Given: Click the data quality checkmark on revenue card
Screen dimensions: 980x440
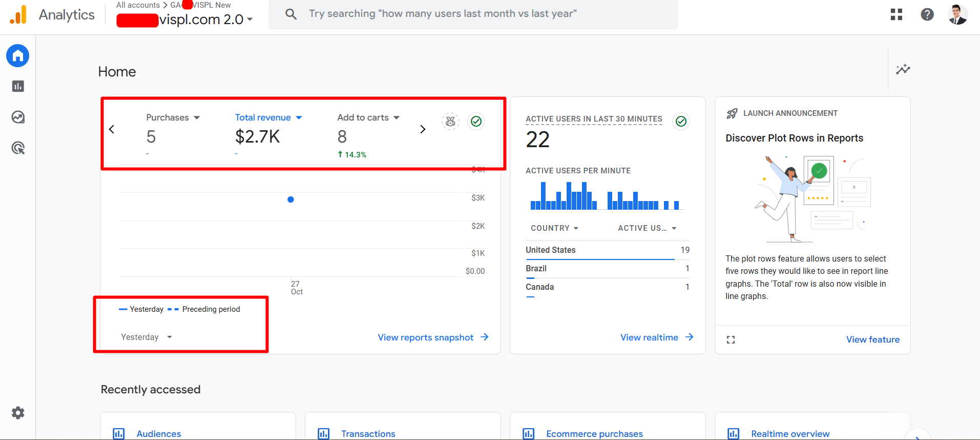Looking at the screenshot, I should [x=476, y=122].
